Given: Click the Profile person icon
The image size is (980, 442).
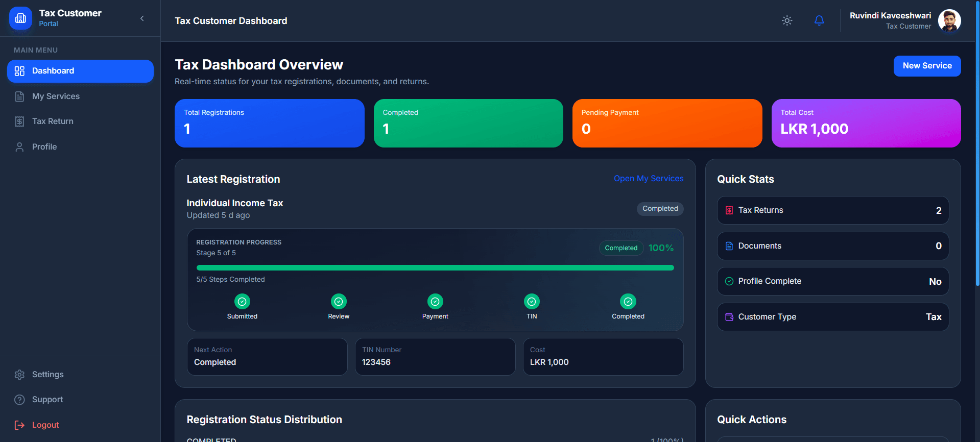Looking at the screenshot, I should coord(19,147).
